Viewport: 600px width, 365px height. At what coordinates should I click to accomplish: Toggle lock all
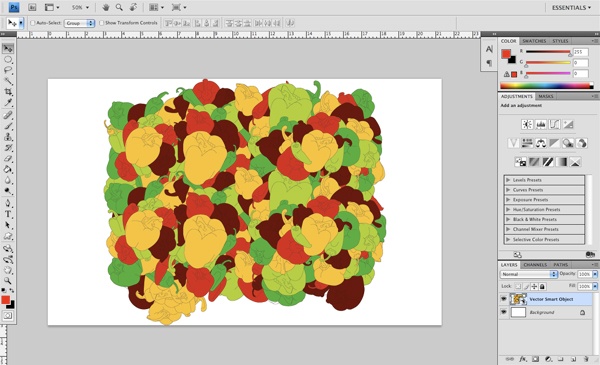point(542,286)
